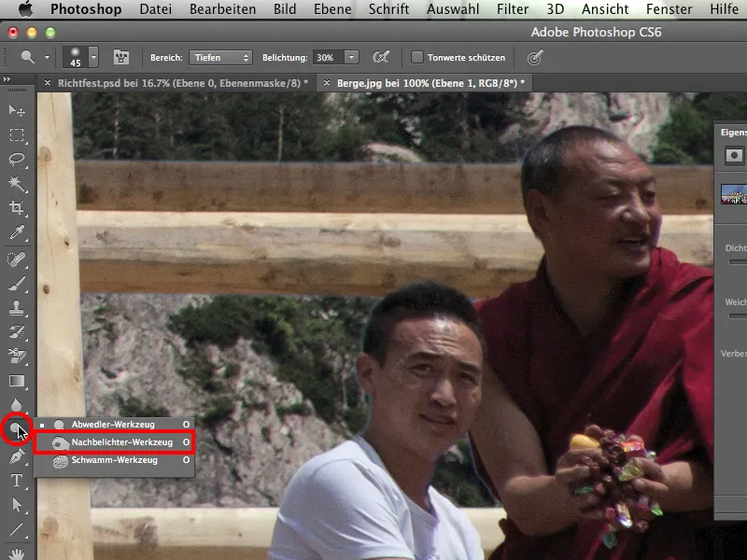Close the Berge.jpg document tab
This screenshot has height=560, width=747.
click(x=326, y=83)
